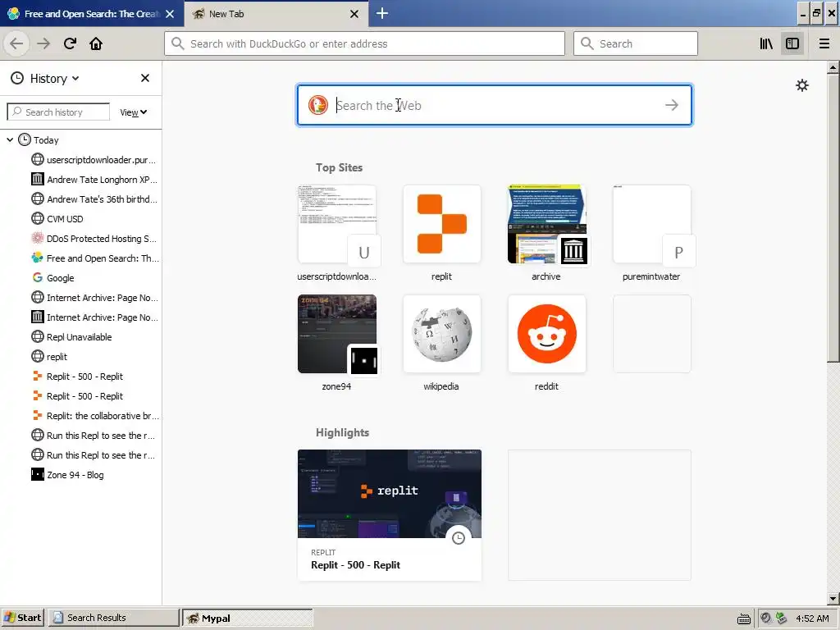Close the Free and Open Search tab
The height and width of the screenshot is (630, 840).
click(170, 14)
